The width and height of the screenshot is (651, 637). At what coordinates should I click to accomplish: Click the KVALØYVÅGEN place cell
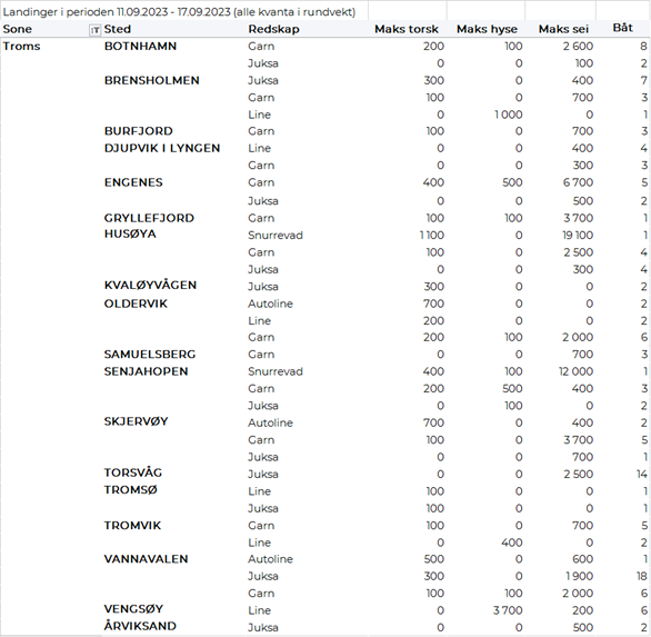tap(150, 285)
